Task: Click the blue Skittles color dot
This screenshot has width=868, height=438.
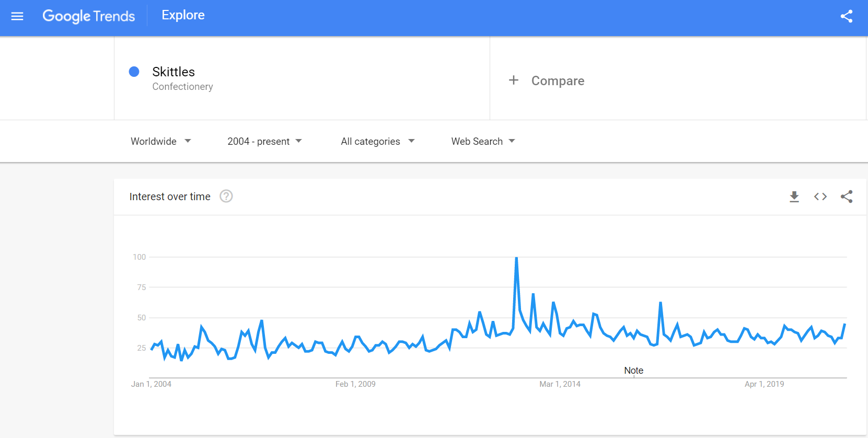Action: (x=134, y=72)
